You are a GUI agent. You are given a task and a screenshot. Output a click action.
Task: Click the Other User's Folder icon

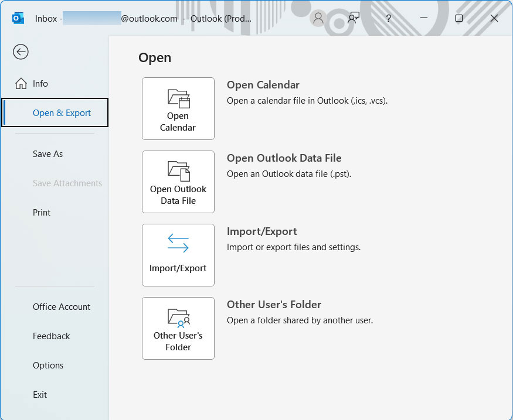[x=178, y=319]
